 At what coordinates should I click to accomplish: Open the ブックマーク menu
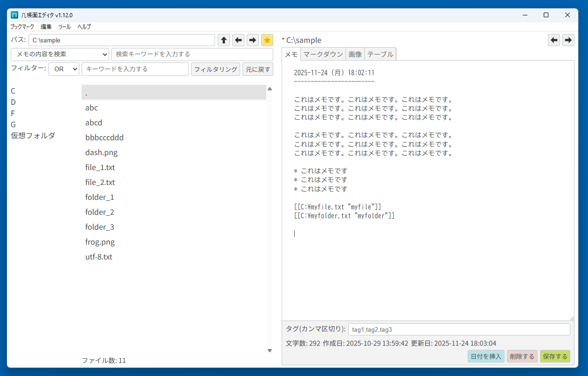(x=22, y=27)
